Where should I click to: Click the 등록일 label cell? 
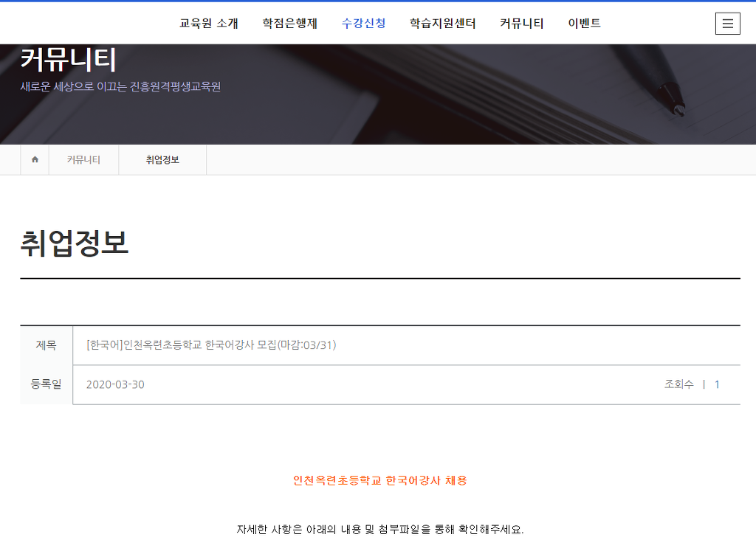click(x=47, y=384)
